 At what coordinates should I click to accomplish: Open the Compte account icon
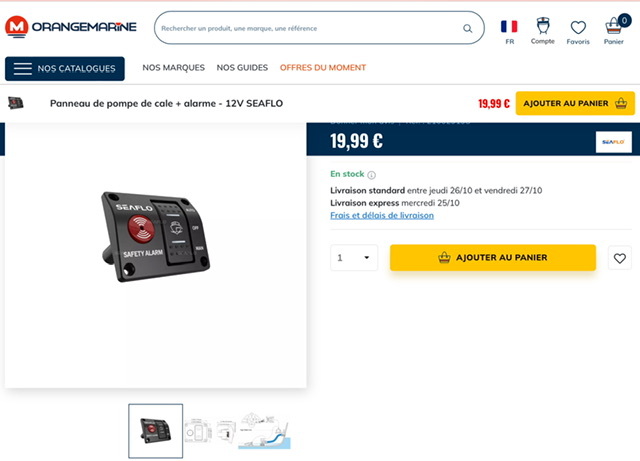(x=542, y=26)
